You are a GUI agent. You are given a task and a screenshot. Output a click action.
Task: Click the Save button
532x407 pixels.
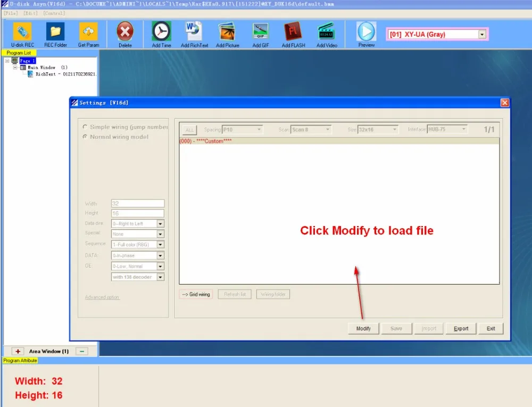396,329
